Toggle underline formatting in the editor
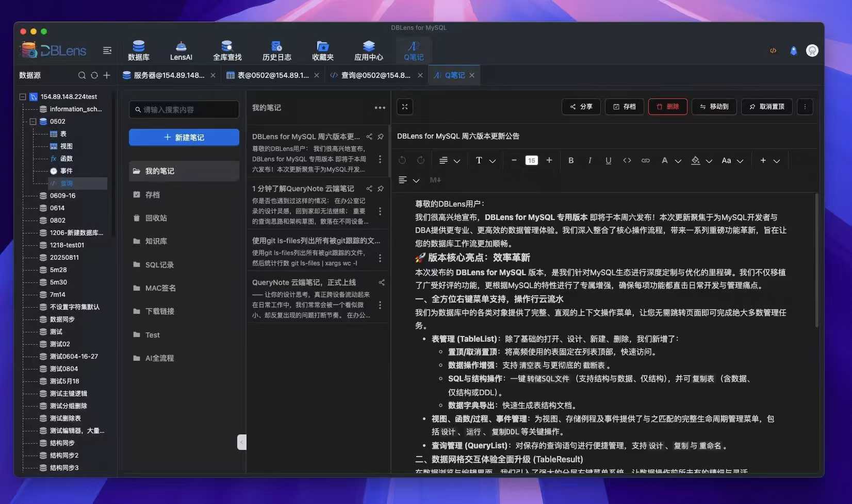 [608, 160]
